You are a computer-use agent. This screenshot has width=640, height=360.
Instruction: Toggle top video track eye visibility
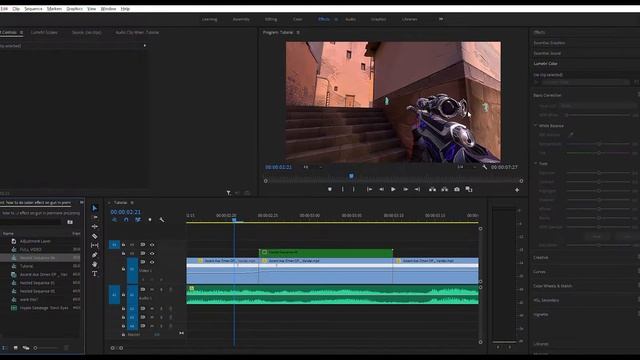point(152,244)
